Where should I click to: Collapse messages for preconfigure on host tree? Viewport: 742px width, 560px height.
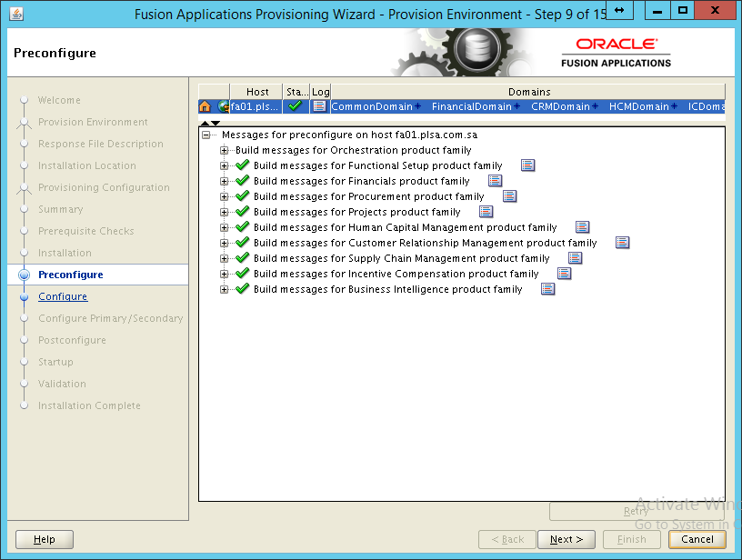(x=206, y=135)
